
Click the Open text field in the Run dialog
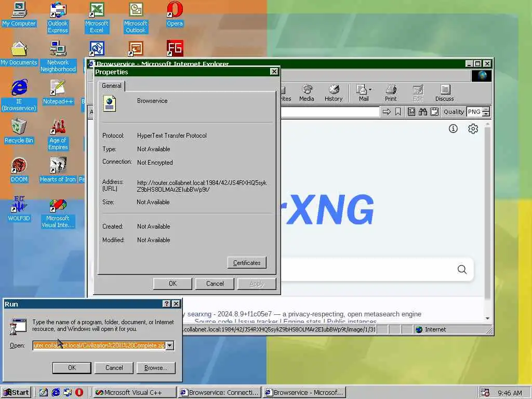pos(99,345)
